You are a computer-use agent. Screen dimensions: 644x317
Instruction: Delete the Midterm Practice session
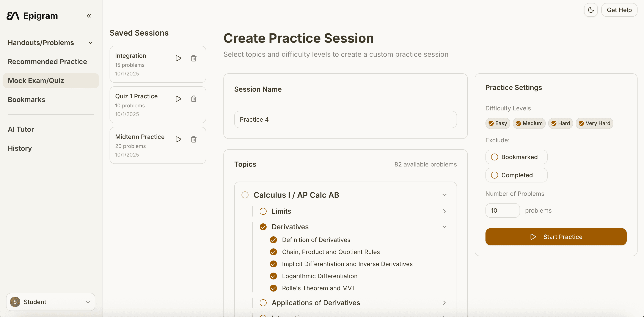193,139
